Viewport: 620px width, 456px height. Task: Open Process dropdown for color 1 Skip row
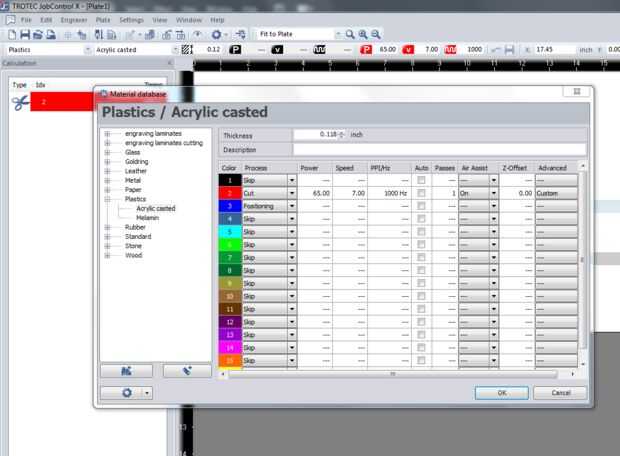(x=292, y=180)
